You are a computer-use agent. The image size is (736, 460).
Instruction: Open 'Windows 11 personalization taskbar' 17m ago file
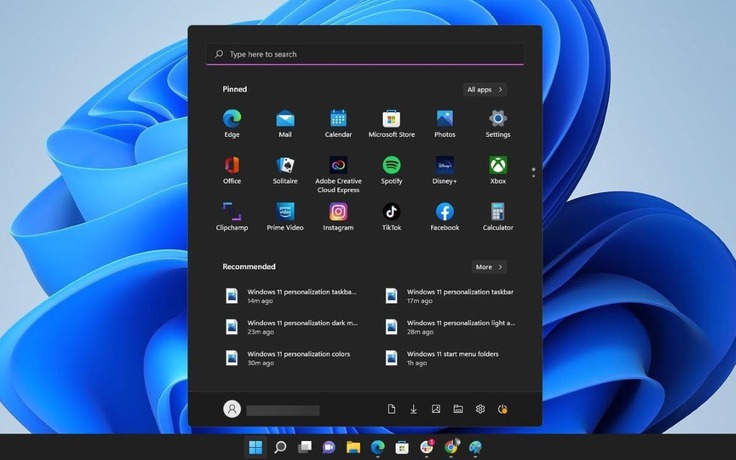pos(451,296)
